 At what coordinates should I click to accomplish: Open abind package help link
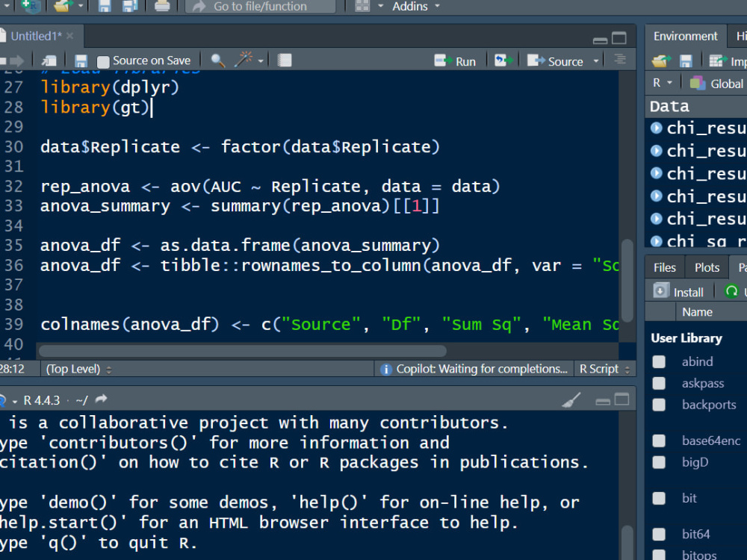tap(697, 361)
